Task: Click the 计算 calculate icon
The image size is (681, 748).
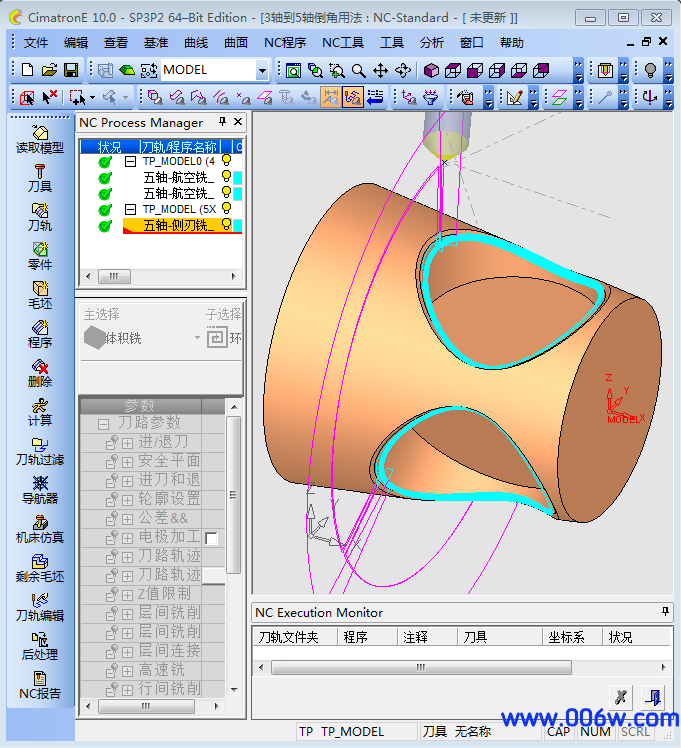Action: coord(40,413)
